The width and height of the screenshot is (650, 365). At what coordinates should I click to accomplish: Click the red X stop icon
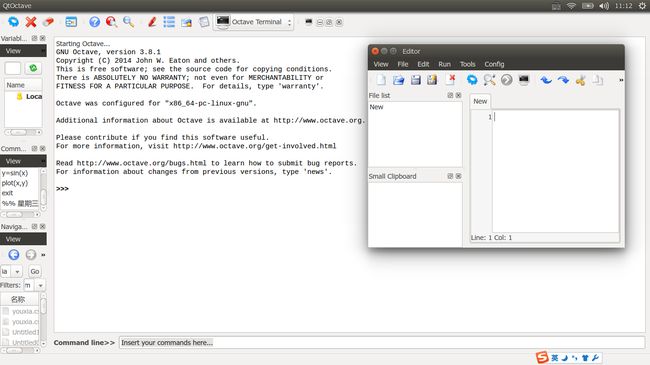(31, 22)
